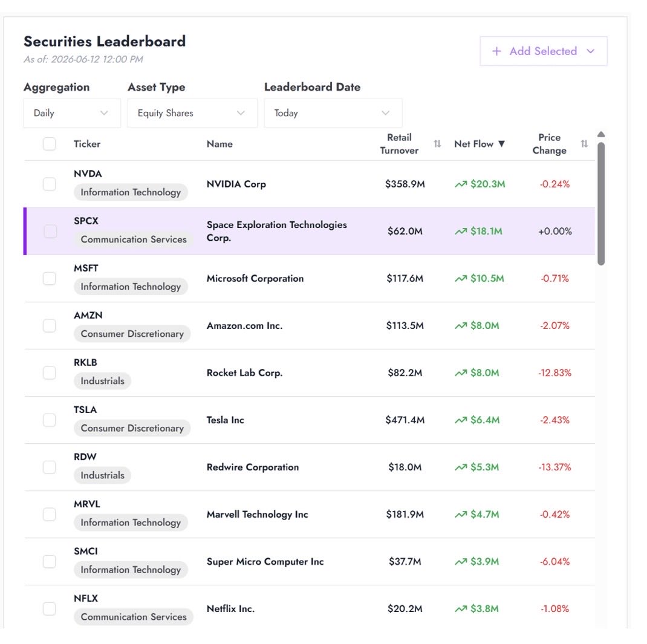
Task: Check the SMCI row checkbox
Action: click(x=49, y=562)
